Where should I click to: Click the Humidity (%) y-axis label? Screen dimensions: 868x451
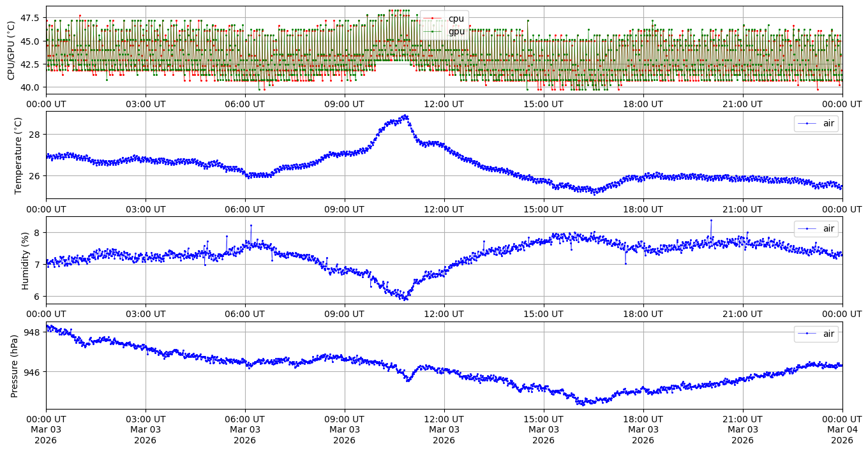pos(26,260)
